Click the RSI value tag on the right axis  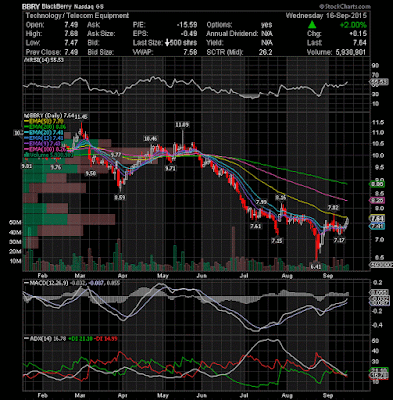[x=379, y=82]
